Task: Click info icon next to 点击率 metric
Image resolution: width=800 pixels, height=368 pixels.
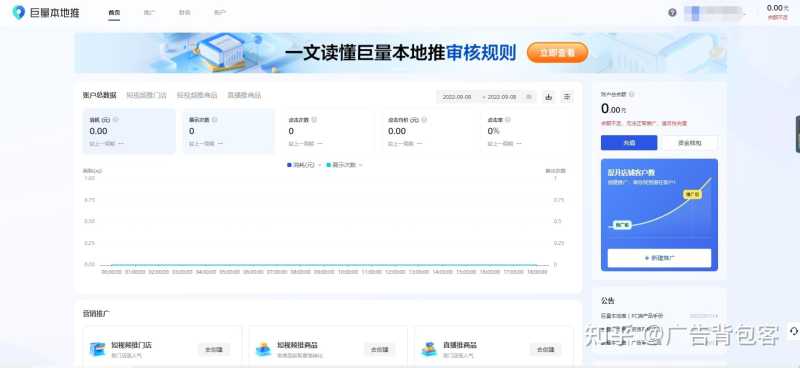Action: click(x=508, y=119)
